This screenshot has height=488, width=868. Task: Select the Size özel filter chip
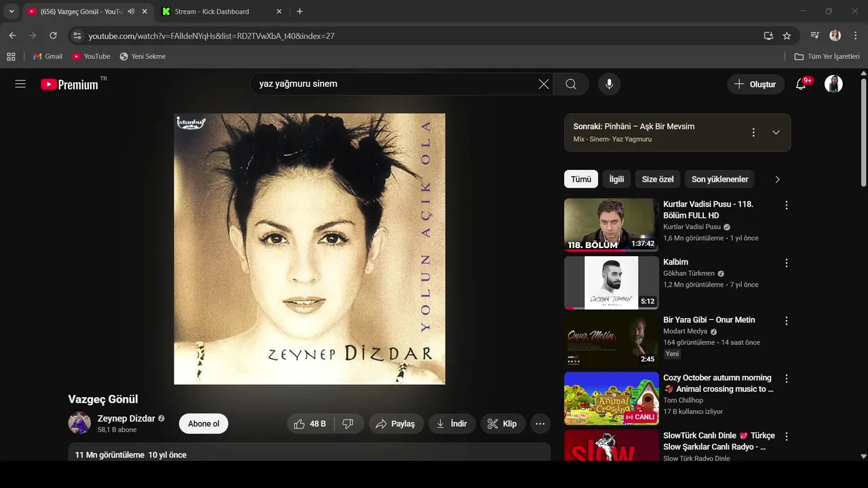tap(658, 179)
